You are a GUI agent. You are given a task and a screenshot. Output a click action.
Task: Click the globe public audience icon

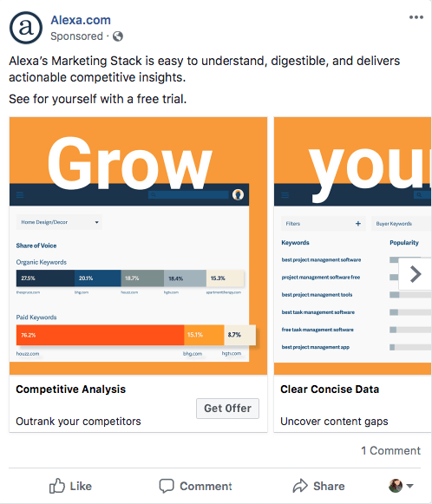(x=118, y=36)
